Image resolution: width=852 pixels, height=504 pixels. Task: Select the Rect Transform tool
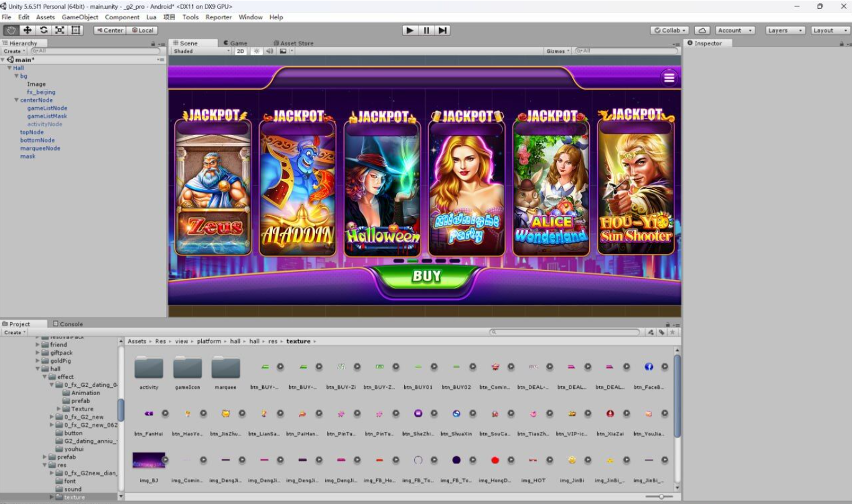pyautogui.click(x=76, y=30)
